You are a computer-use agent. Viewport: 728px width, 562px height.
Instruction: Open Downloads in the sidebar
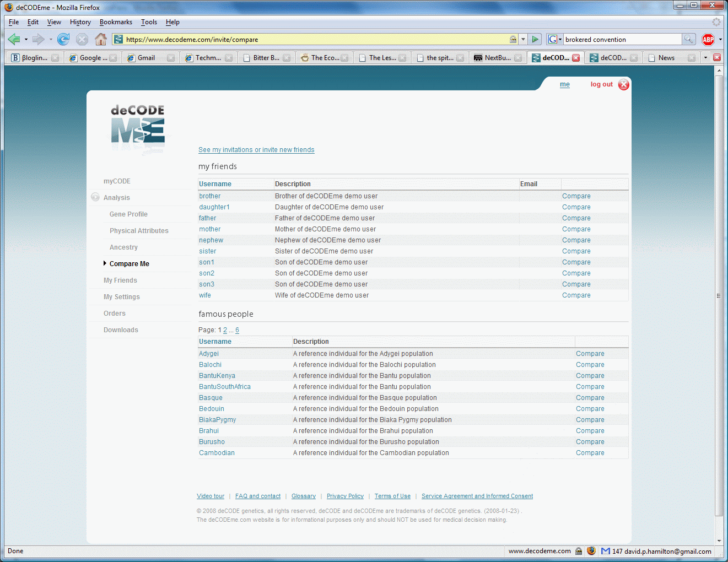pos(121,330)
